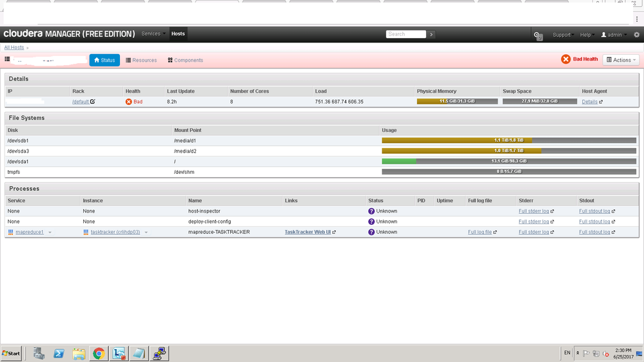
Task: Open the admin user menu
Action: click(x=614, y=35)
